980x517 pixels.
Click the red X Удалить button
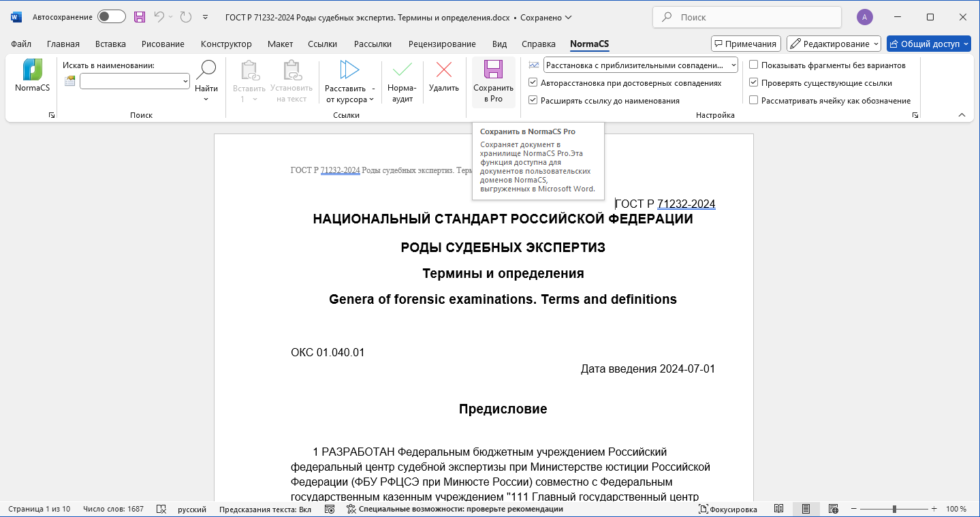click(x=444, y=69)
